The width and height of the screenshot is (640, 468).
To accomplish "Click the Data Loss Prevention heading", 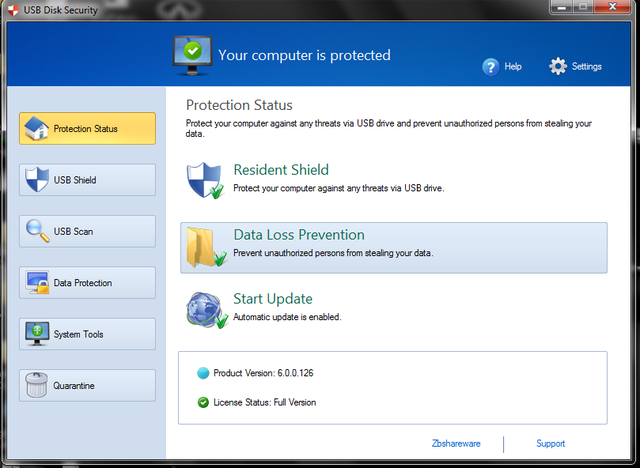I will click(299, 235).
